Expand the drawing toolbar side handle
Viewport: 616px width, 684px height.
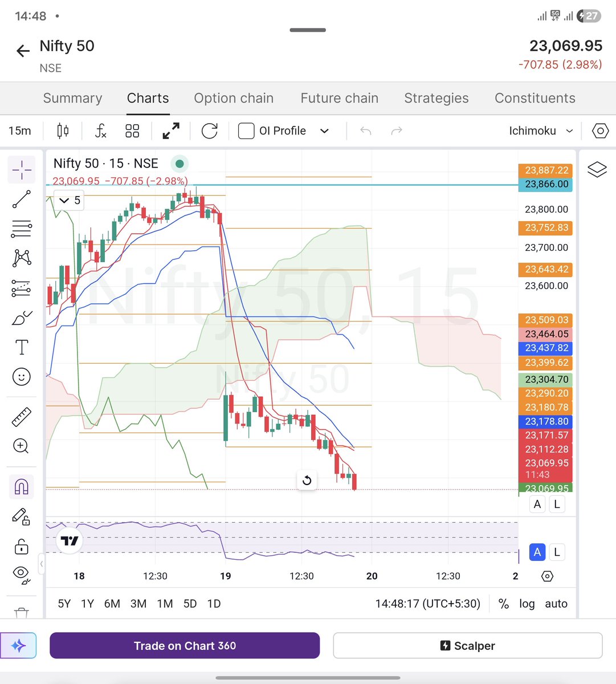click(42, 564)
